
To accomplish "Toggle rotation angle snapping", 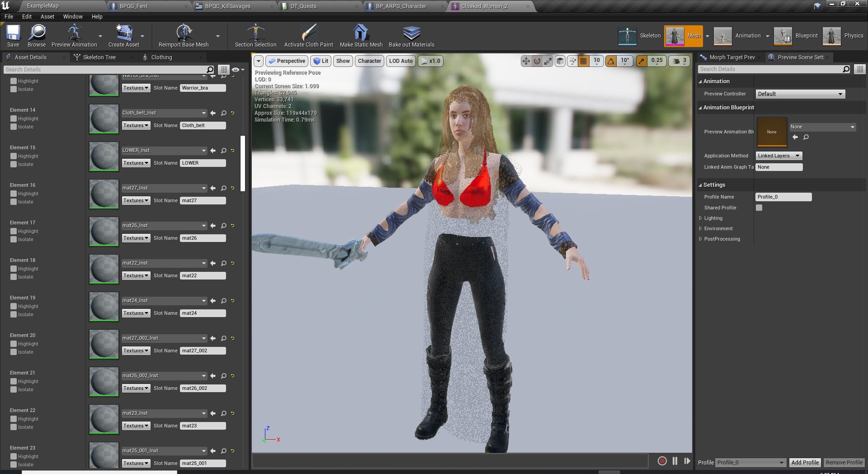I will (x=611, y=61).
